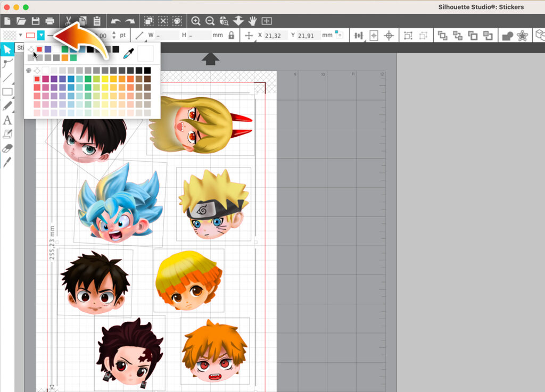
Task: Open the advanced color palette button
Action: 28,70
